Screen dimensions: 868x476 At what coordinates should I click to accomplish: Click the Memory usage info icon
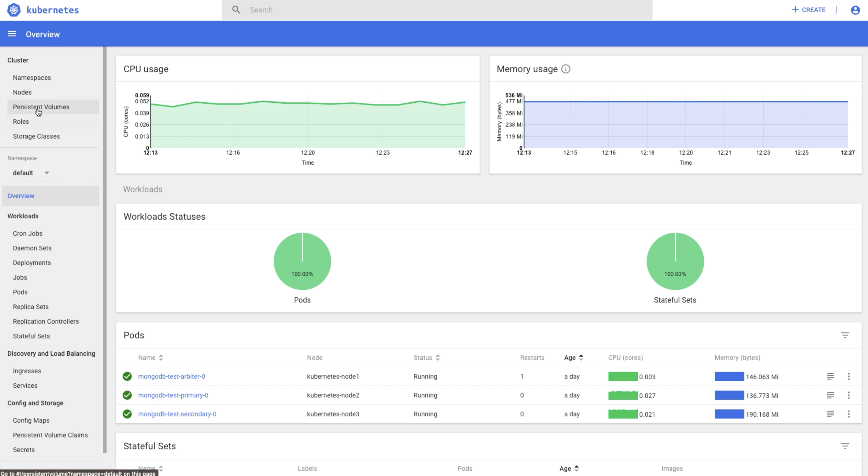566,69
